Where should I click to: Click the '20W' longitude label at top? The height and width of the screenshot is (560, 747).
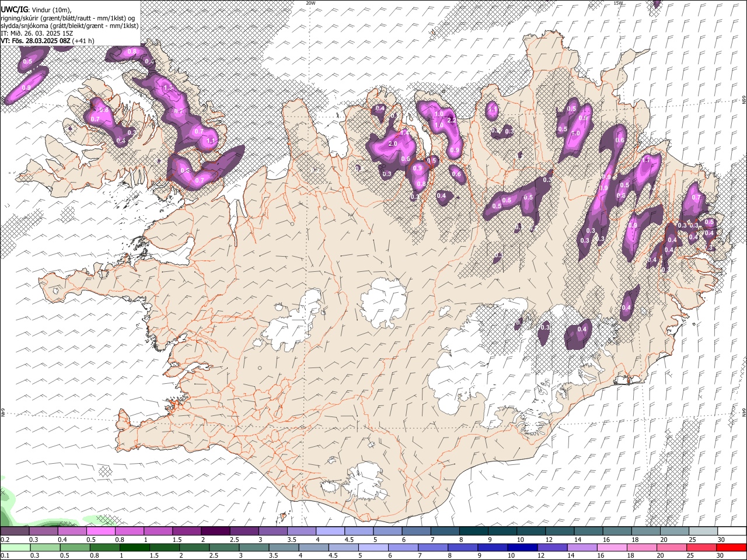[310, 3]
